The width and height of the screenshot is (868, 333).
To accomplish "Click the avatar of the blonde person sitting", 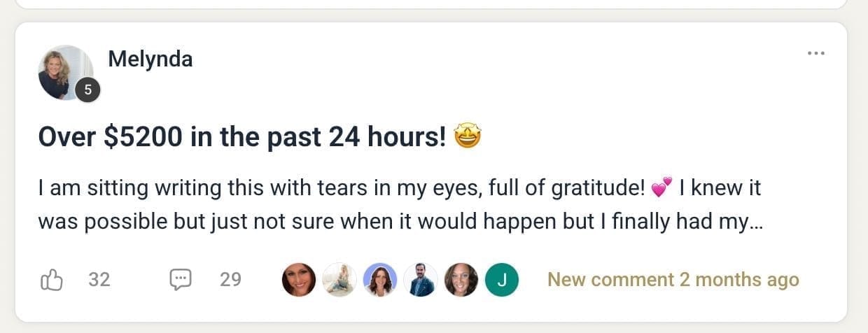I will click(x=339, y=280).
